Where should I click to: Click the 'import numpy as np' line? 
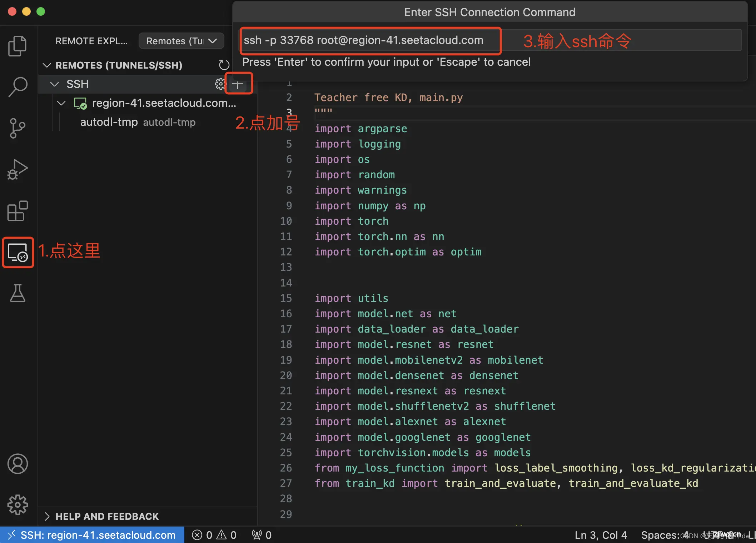click(370, 206)
